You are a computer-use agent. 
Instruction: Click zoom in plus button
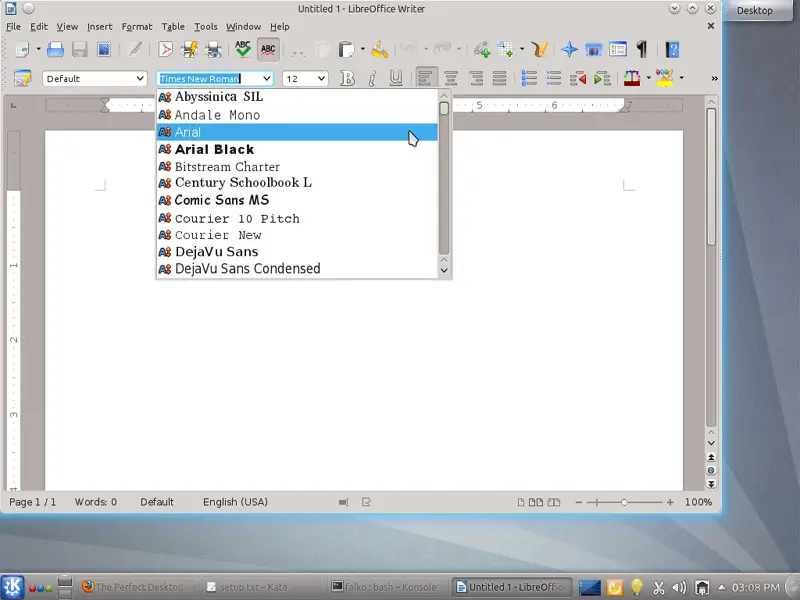click(x=670, y=503)
